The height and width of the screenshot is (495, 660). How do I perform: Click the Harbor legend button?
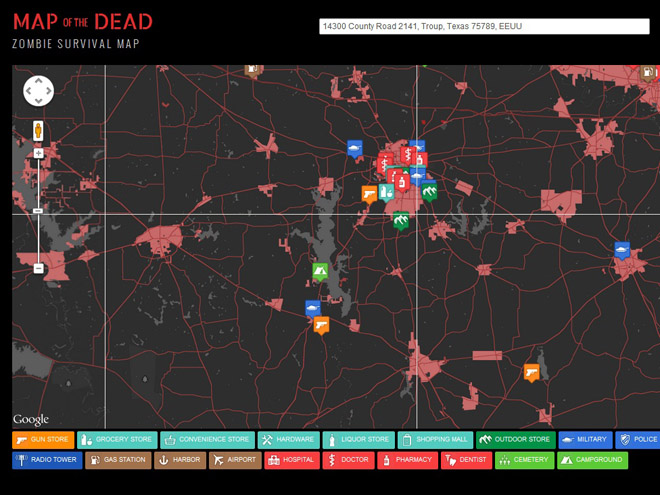pyautogui.click(x=180, y=460)
